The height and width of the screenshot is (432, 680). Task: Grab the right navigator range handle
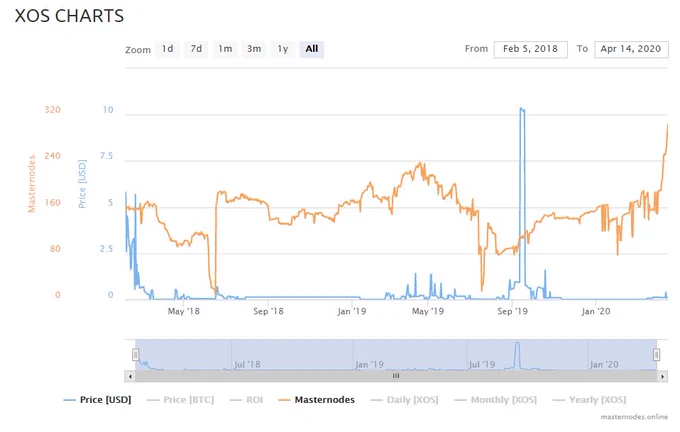(657, 355)
